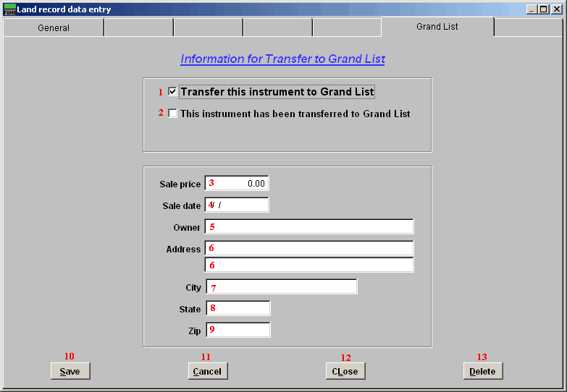The width and height of the screenshot is (567, 392).
Task: Check 'Transfer this instrument to Grand List'
Action: point(172,92)
